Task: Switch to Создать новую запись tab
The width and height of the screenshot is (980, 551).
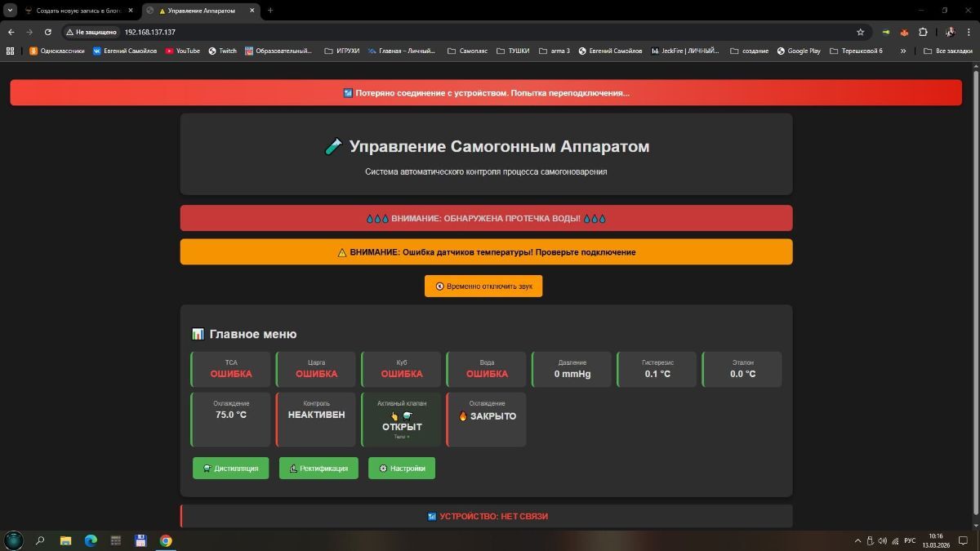Action: tap(78, 11)
